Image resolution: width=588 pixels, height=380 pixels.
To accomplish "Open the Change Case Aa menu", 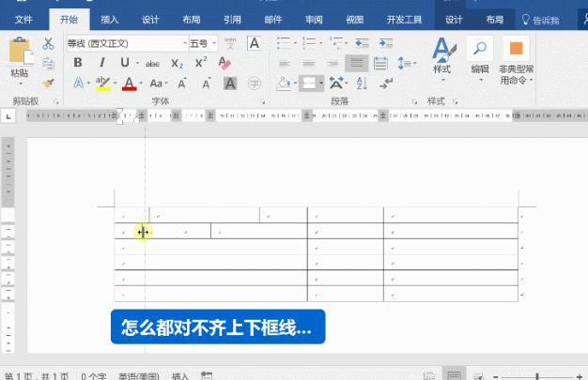I will click(x=158, y=84).
